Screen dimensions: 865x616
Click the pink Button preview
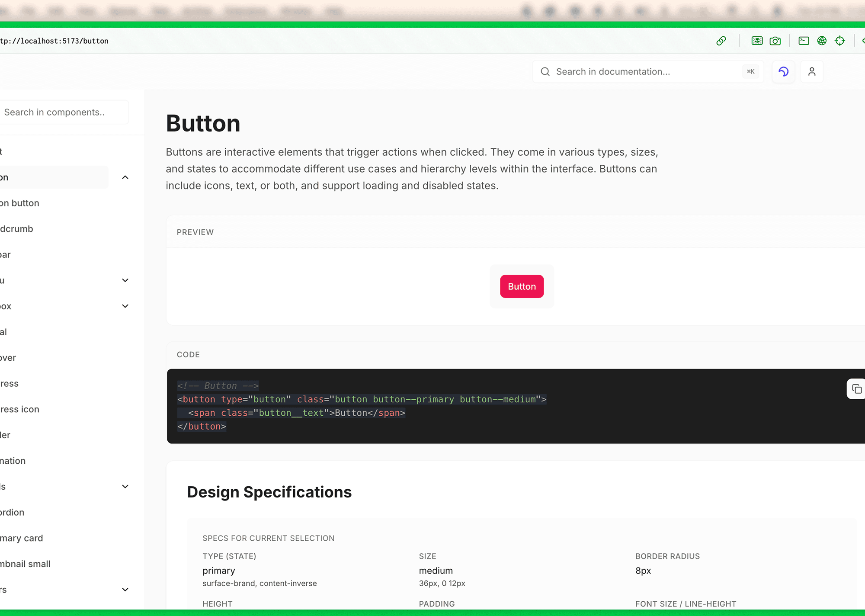[x=522, y=286]
